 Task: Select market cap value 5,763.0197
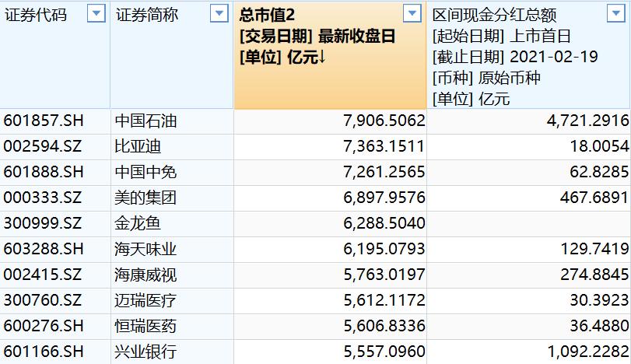click(384, 275)
